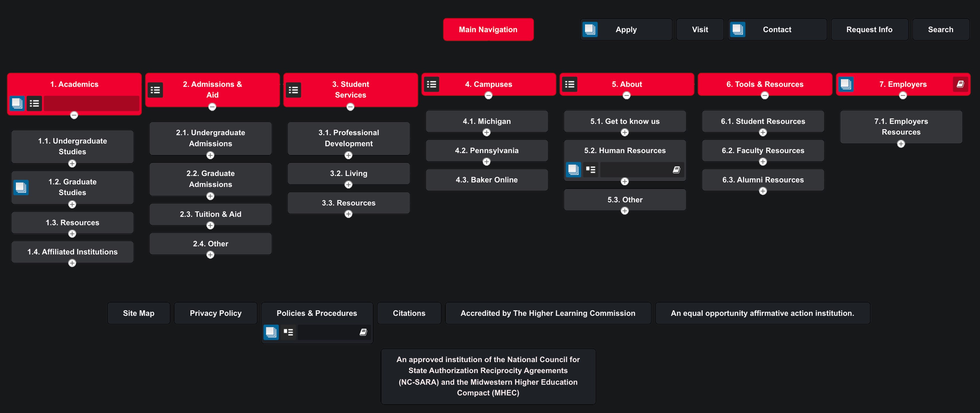Select the NC-SARA approved institution node

488,376
